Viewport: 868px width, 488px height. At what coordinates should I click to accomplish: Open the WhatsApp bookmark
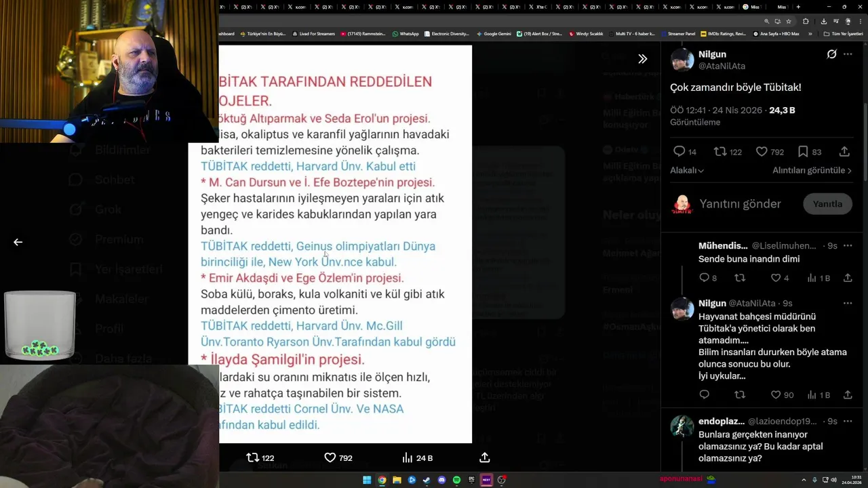(x=406, y=33)
